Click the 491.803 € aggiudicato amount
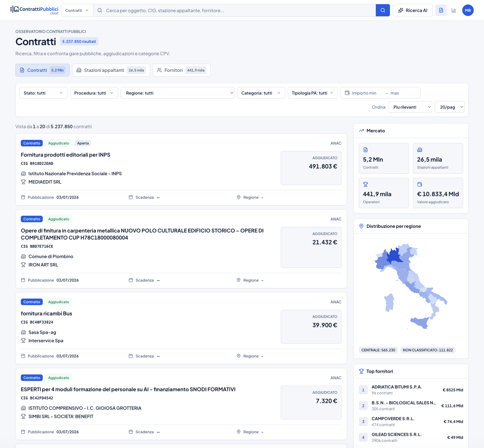Viewport: 484px width, 448px height. click(x=323, y=166)
